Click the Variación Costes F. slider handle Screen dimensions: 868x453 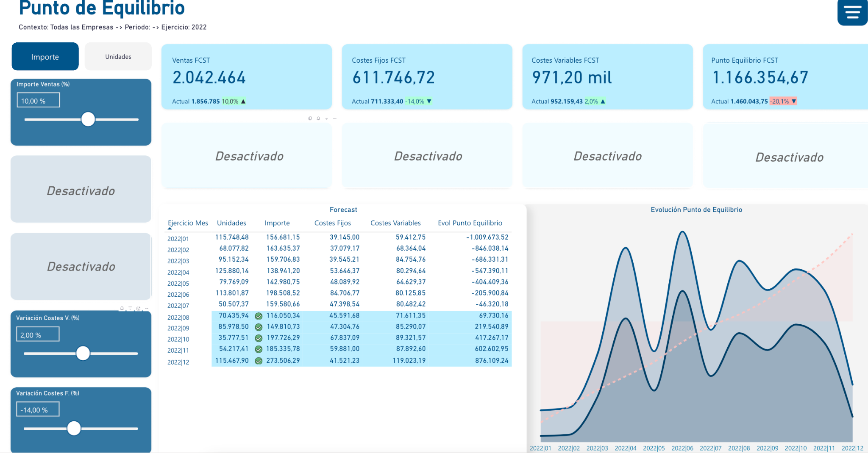coord(74,428)
